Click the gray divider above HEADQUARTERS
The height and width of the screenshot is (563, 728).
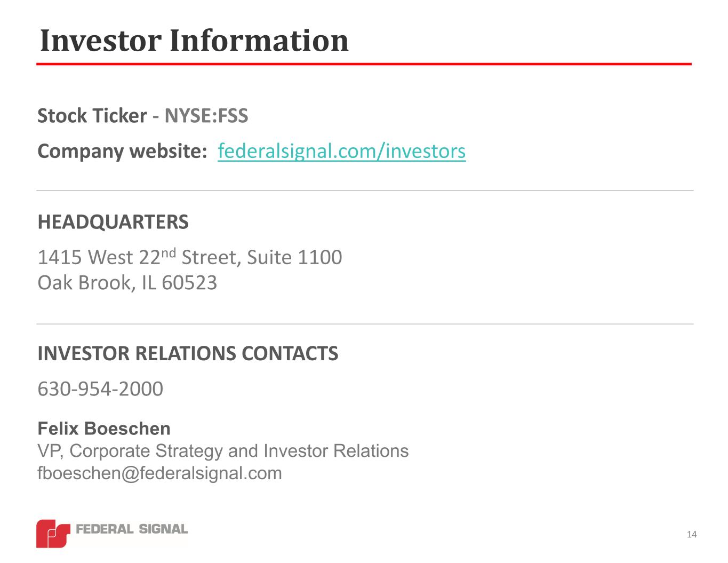(x=365, y=190)
